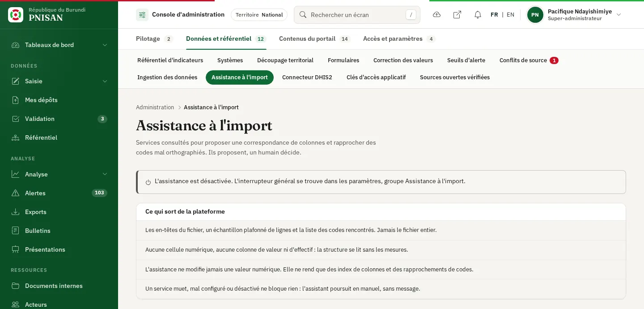Click the power icon in disabled notice
This screenshot has width=644, height=309.
coord(148,182)
